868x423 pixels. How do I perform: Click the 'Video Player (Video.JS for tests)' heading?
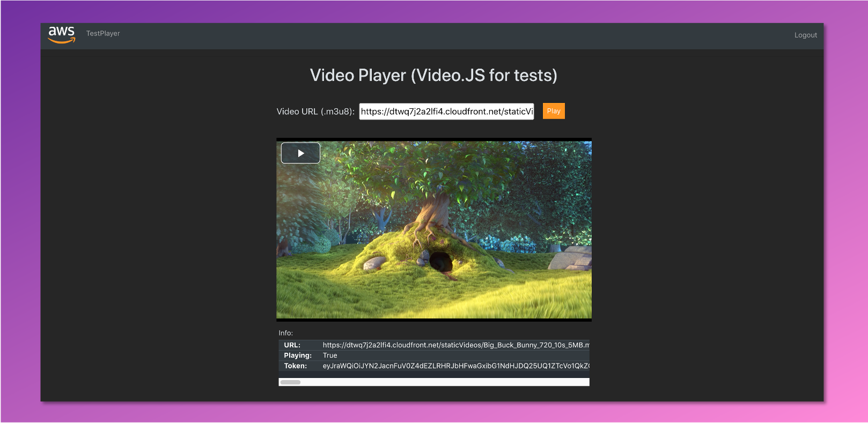pos(433,76)
